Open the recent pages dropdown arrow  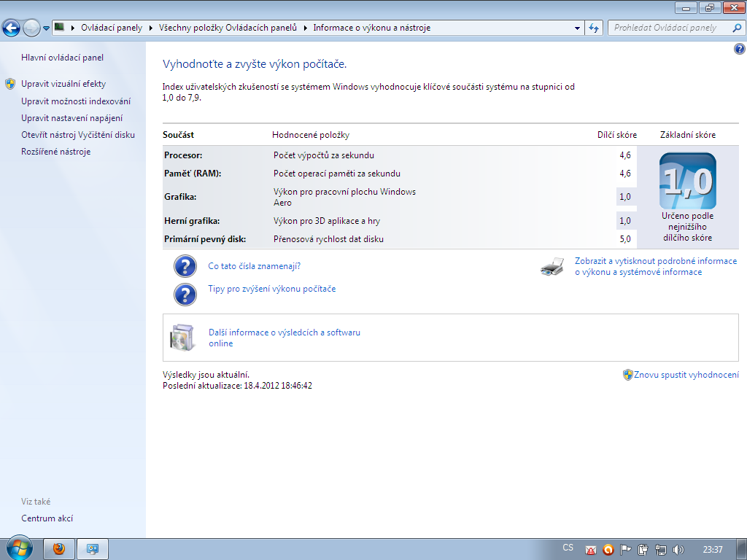coord(46,28)
